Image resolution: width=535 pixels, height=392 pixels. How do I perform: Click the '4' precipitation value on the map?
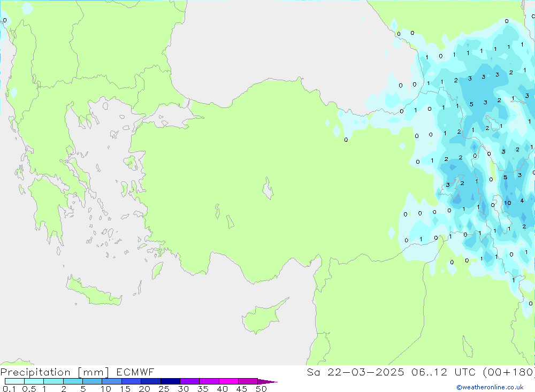(522, 201)
